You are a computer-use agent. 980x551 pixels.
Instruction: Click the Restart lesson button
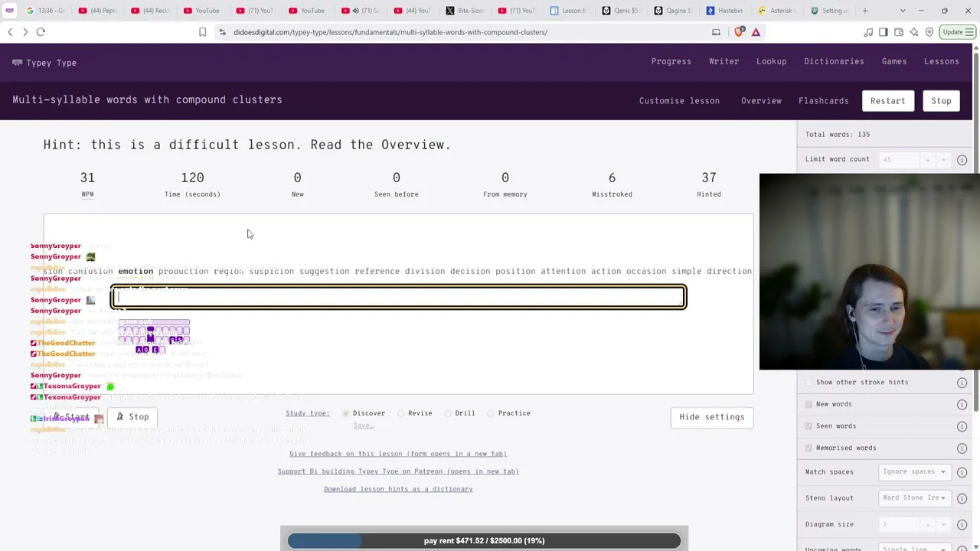[887, 101]
